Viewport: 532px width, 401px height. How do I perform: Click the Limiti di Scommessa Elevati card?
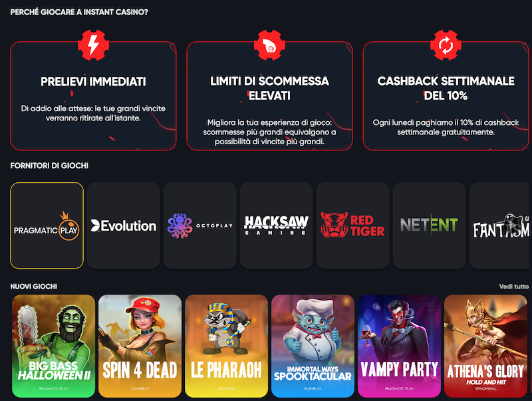point(269,96)
